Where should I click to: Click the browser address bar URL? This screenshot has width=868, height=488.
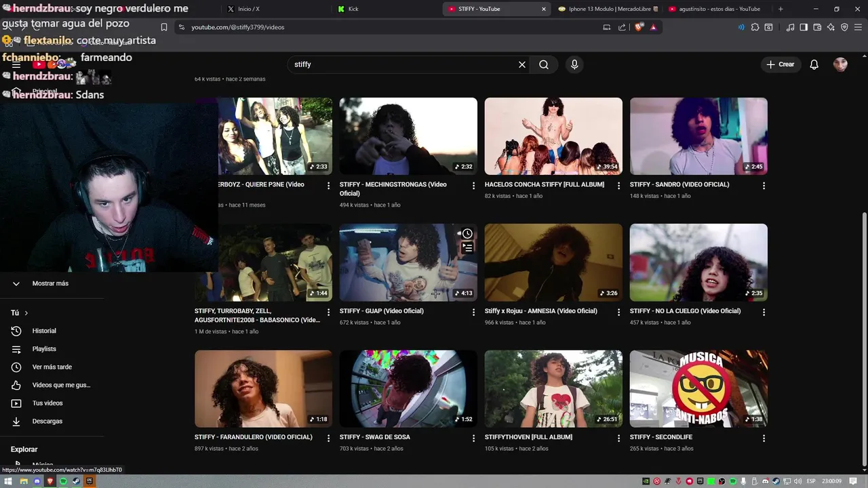[237, 27]
